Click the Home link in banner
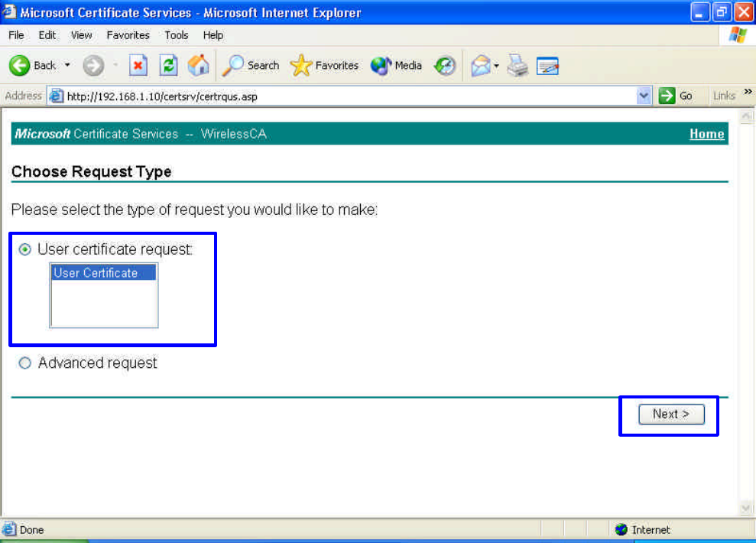Viewport: 756px width, 543px height. pyautogui.click(x=706, y=134)
